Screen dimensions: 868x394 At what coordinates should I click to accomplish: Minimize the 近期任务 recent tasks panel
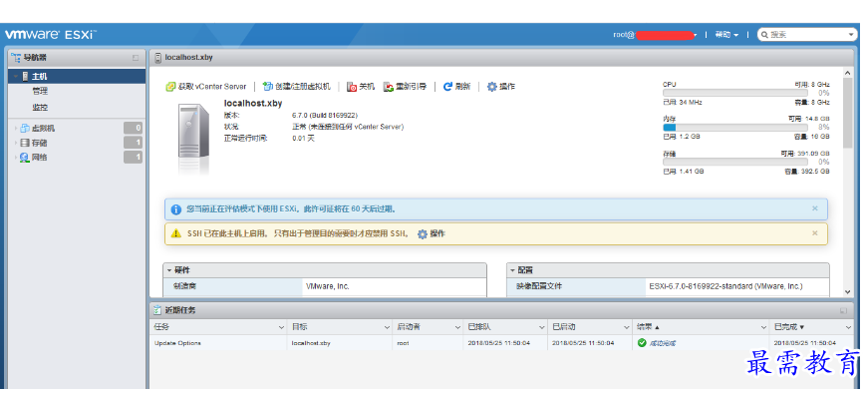pos(843,311)
